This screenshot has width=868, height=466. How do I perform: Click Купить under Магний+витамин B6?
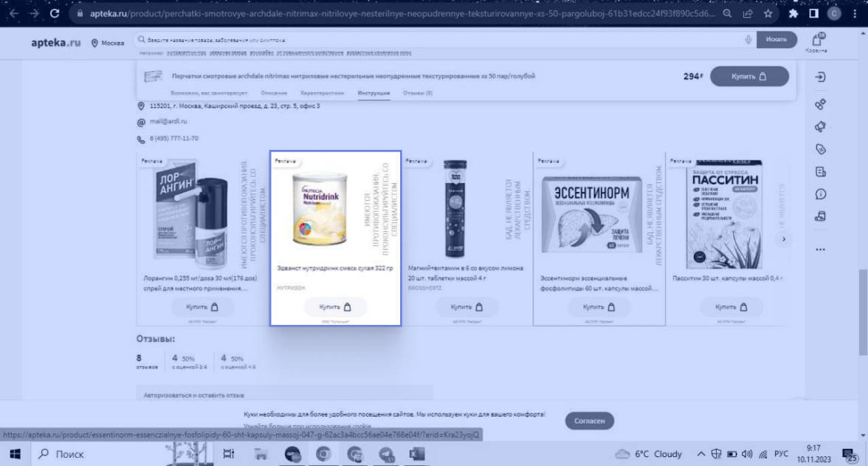(466, 307)
